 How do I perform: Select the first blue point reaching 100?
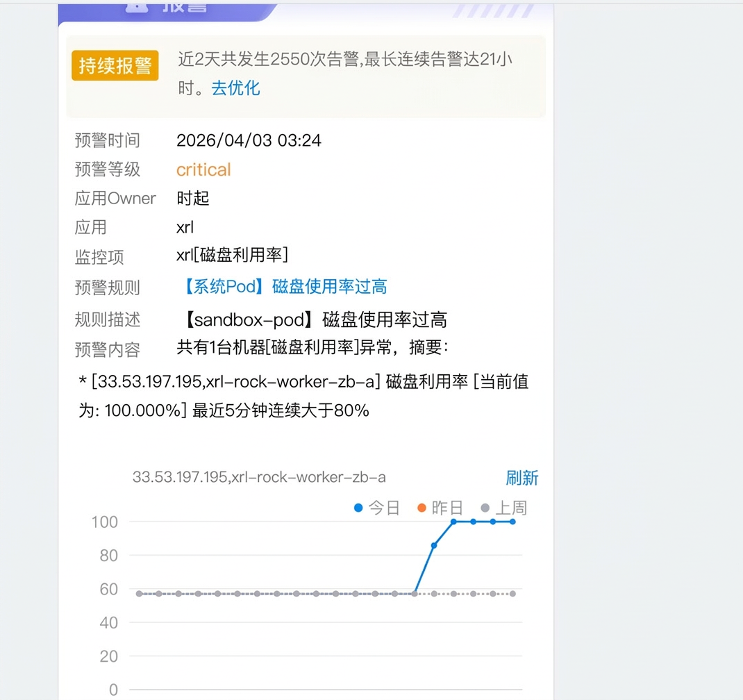tap(453, 522)
